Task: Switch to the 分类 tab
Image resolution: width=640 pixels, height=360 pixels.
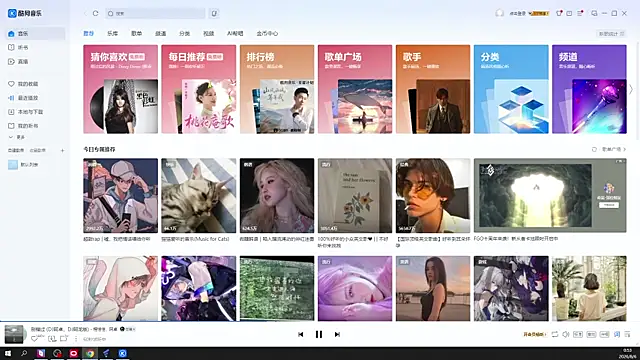Action: pyautogui.click(x=184, y=33)
